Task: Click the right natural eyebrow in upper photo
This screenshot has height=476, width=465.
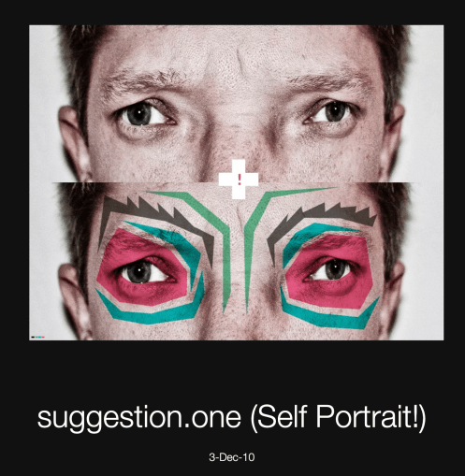Action: [x=330, y=81]
